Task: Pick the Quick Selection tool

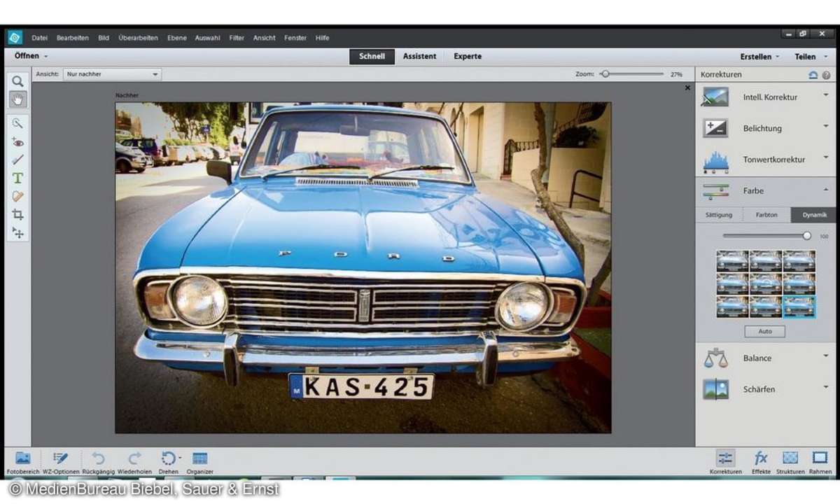Action: (x=17, y=123)
